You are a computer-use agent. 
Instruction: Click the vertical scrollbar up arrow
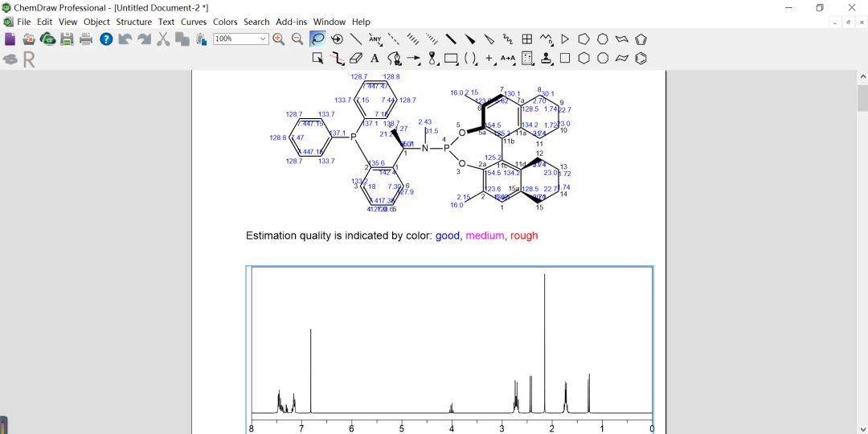[x=862, y=76]
